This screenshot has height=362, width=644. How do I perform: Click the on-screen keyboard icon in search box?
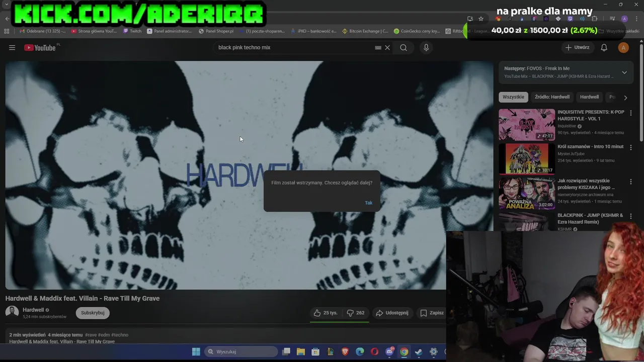[x=378, y=48]
